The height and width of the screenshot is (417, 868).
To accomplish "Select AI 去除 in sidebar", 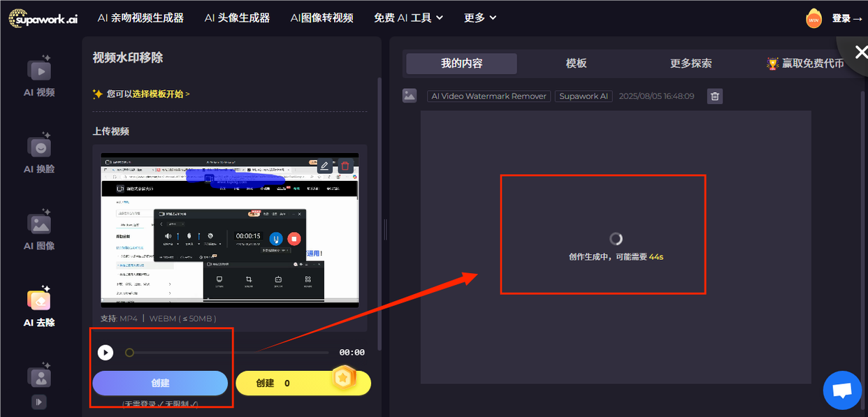I will (x=39, y=307).
